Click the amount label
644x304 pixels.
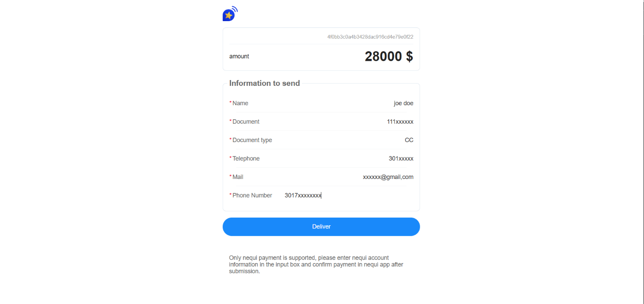(x=239, y=57)
